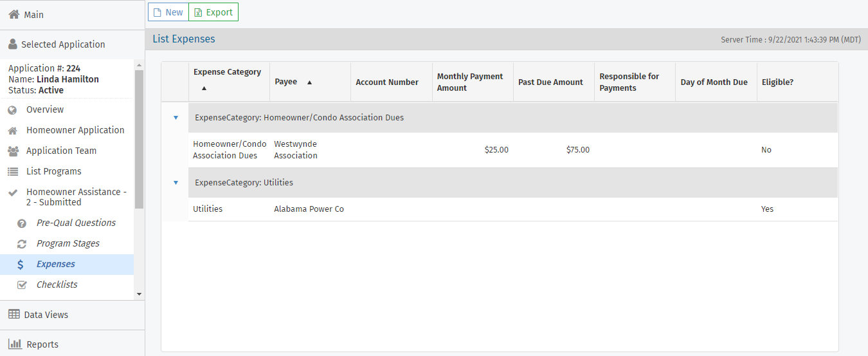
Task: Click the Export button's spreadsheet icon
Action: click(x=198, y=12)
